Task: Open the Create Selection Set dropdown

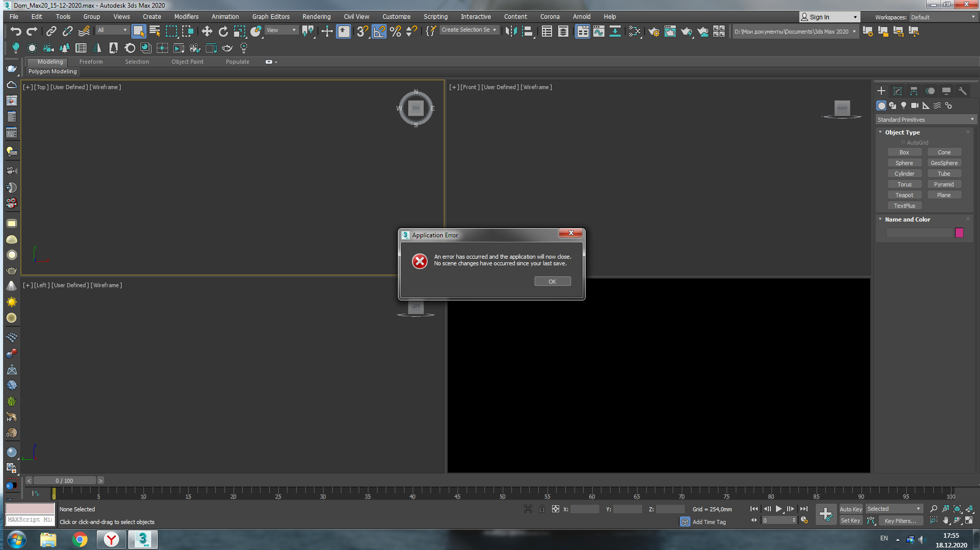Action: tap(469, 30)
